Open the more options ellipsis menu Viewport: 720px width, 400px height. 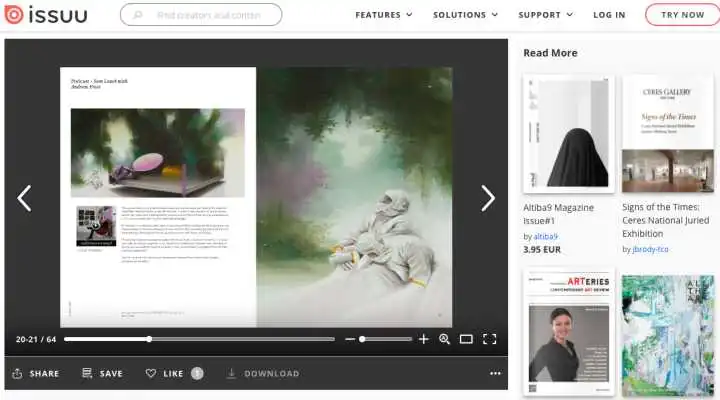click(495, 373)
